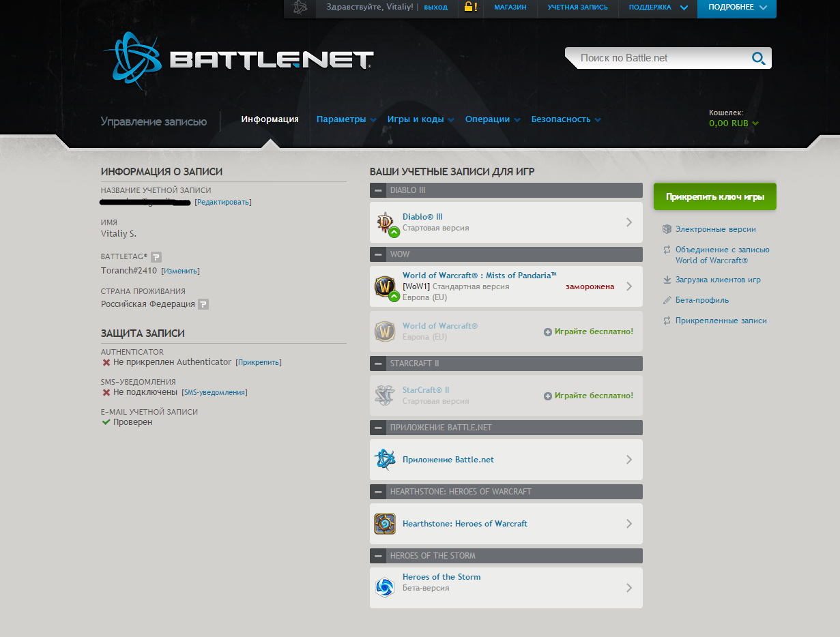Open the Бета-профиль link
Viewport: 840px width, 637px height.
point(702,300)
